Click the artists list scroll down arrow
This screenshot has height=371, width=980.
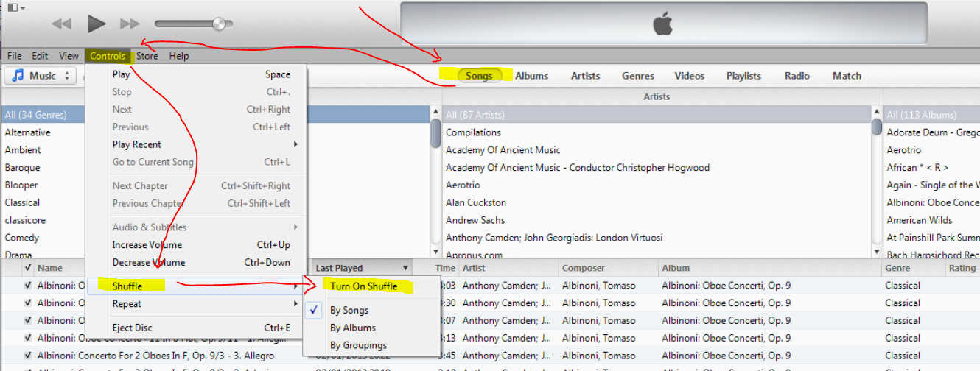pos(877,251)
